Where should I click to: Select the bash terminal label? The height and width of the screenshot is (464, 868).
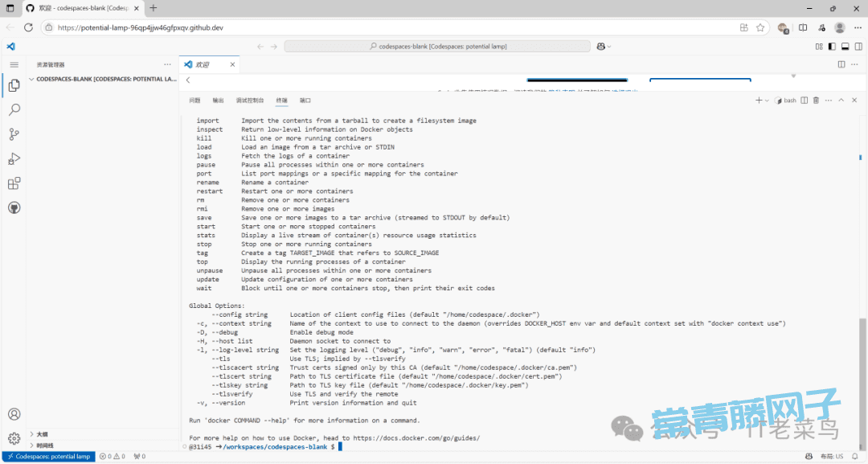coord(786,101)
